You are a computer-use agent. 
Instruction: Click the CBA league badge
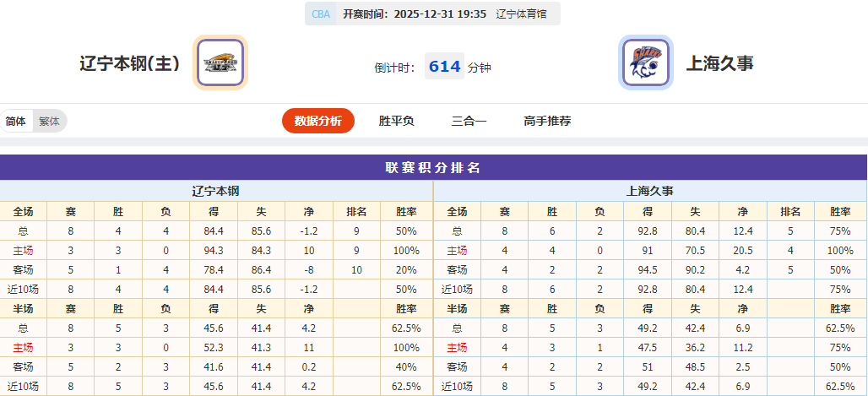[x=321, y=14]
